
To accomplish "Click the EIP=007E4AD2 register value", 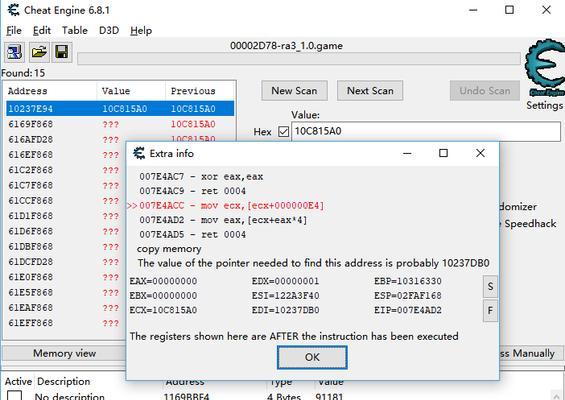I will point(408,310).
